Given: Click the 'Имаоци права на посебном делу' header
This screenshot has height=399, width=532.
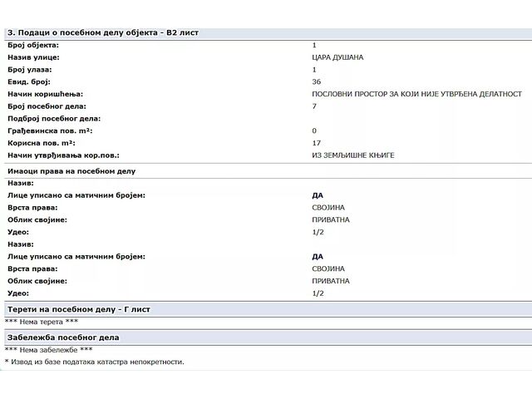Looking at the screenshot, I should [71, 170].
